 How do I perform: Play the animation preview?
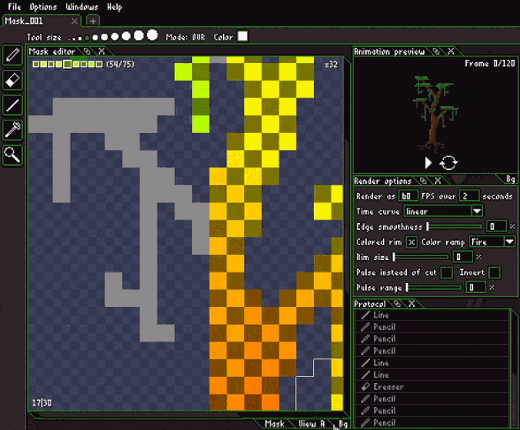(428, 163)
